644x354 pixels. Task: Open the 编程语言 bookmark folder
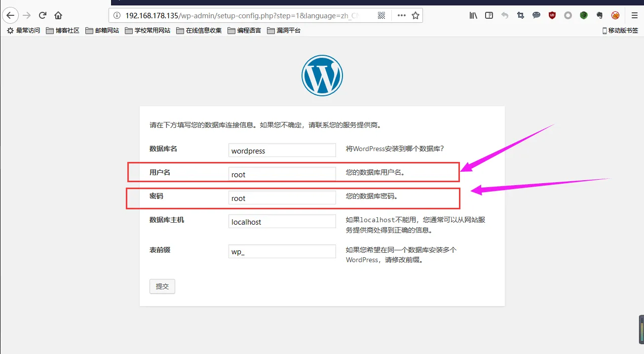pos(244,31)
